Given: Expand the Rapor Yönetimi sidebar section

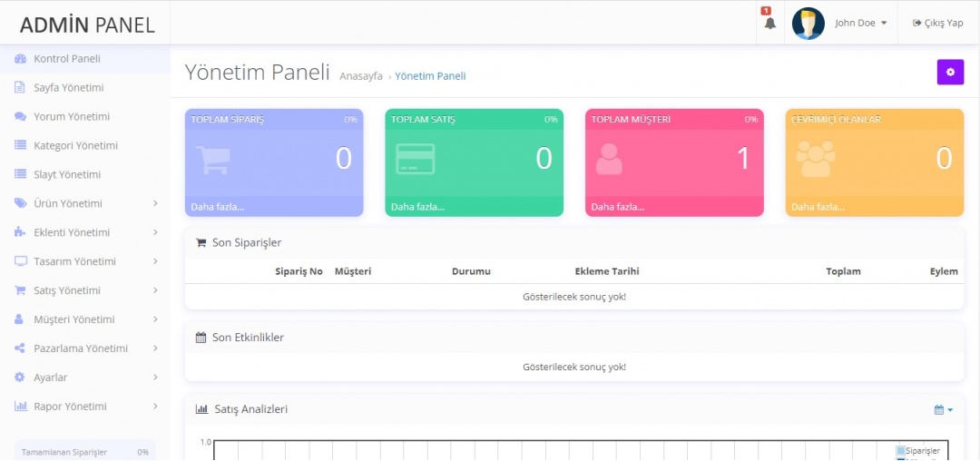Looking at the screenshot, I should click(84, 407).
